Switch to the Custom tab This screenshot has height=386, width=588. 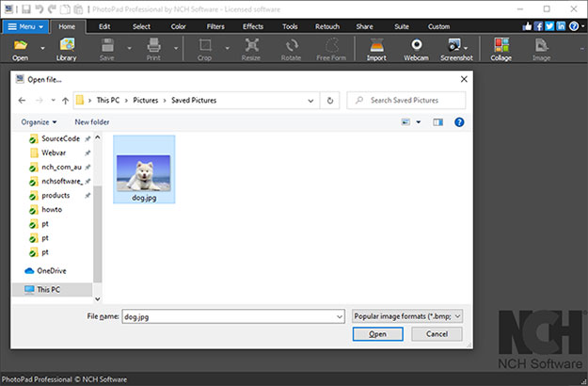[438, 26]
